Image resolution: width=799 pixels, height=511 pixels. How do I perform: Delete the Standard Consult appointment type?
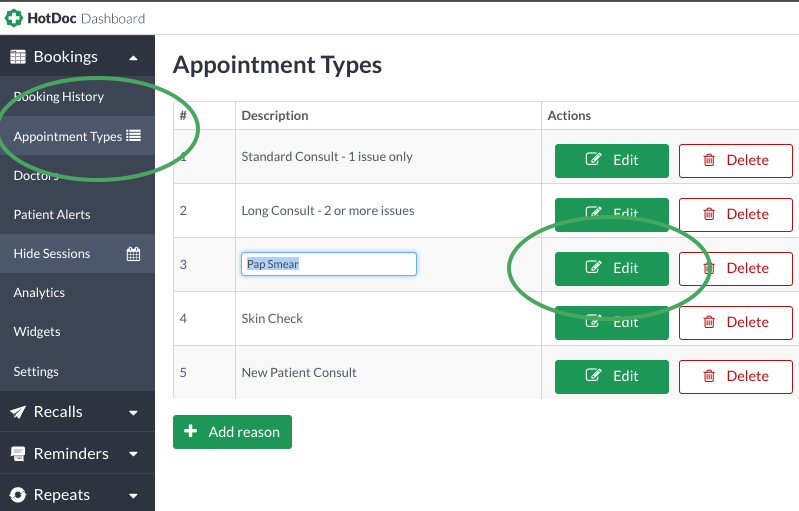tap(735, 160)
